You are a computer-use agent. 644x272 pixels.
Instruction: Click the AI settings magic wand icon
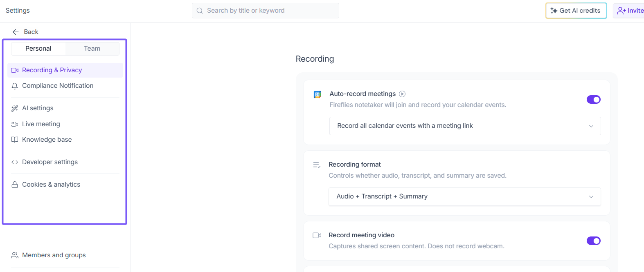pyautogui.click(x=15, y=108)
